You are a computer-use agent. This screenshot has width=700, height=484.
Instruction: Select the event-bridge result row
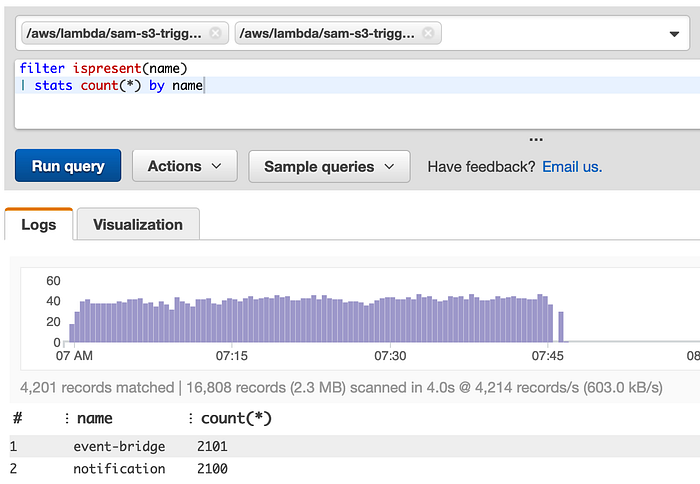tap(354, 446)
